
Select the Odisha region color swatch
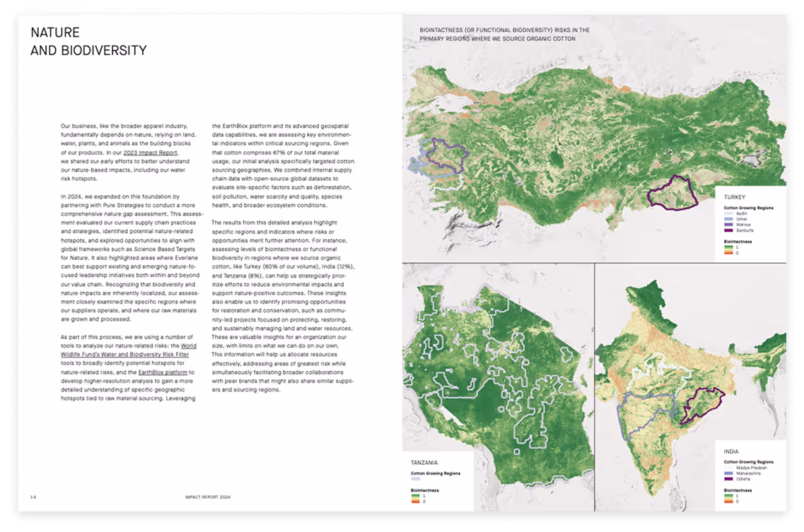point(728,479)
